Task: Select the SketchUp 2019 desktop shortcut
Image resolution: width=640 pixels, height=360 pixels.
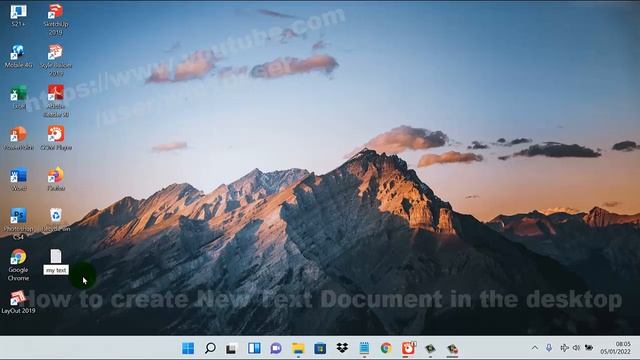Action: 56,19
